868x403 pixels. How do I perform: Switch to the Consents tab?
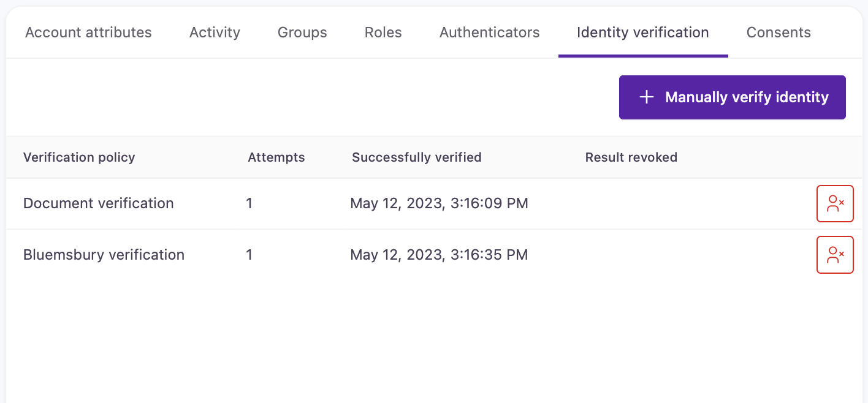779,32
